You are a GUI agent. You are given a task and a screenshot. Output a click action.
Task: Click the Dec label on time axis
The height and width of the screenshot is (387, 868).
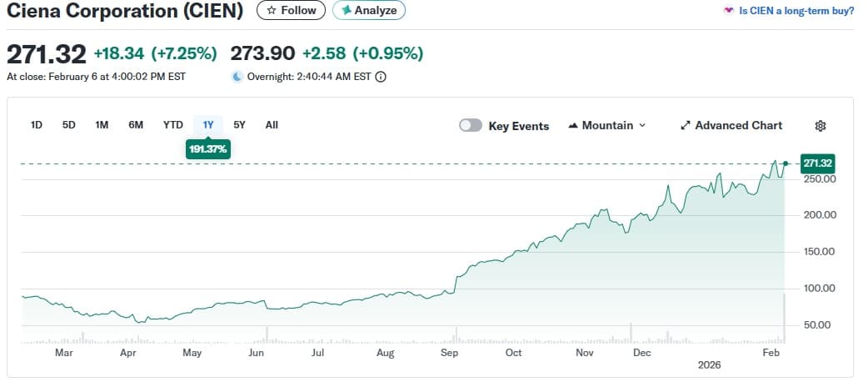tap(642, 353)
